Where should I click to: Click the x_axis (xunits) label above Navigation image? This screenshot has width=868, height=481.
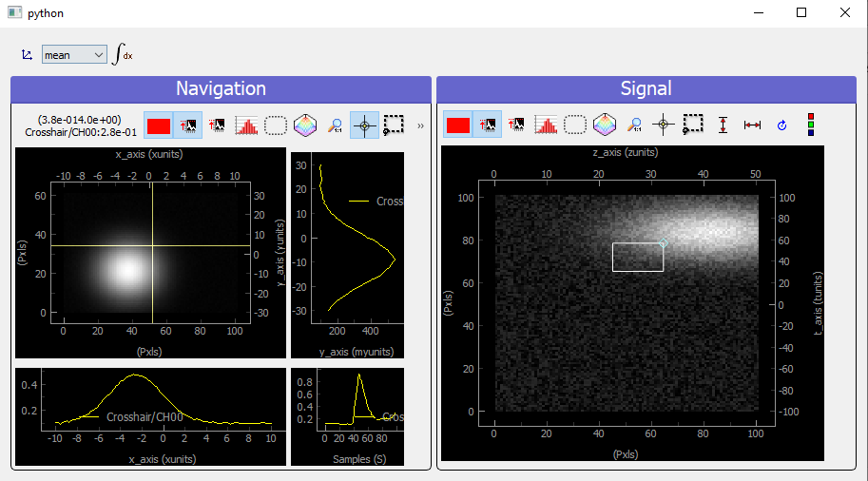click(x=149, y=154)
